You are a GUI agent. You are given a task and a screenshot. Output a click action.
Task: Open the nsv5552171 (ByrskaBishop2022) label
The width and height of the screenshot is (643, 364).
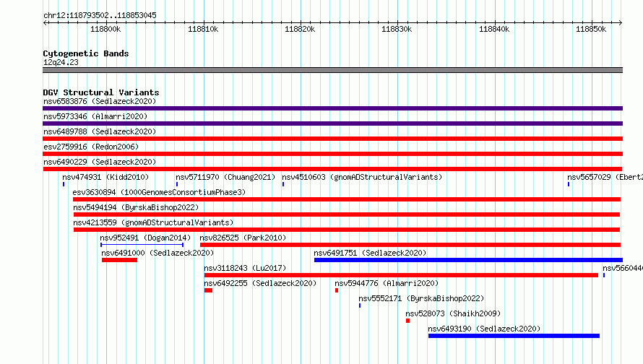421,298
